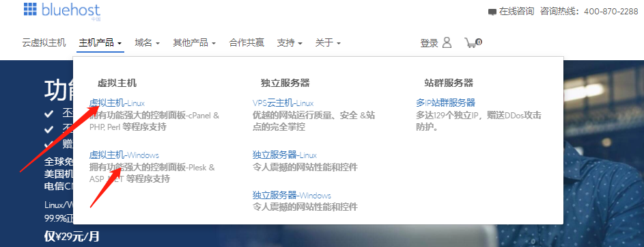Open the 云虚拟主机 menu item
This screenshot has width=644, height=247.
[x=44, y=42]
